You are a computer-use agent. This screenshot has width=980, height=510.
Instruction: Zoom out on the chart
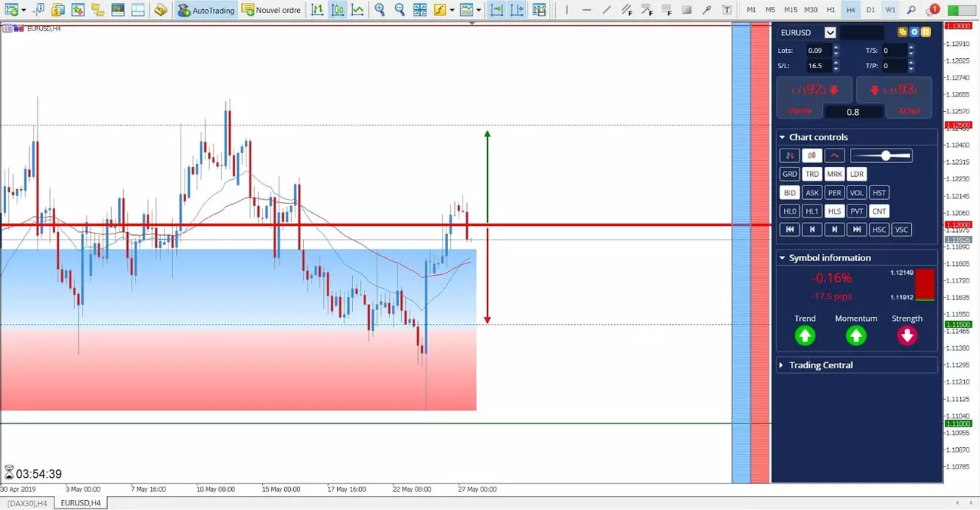coord(400,10)
